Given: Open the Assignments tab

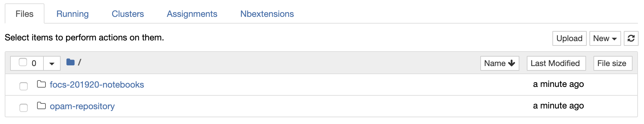Looking at the screenshot, I should pos(192,14).
